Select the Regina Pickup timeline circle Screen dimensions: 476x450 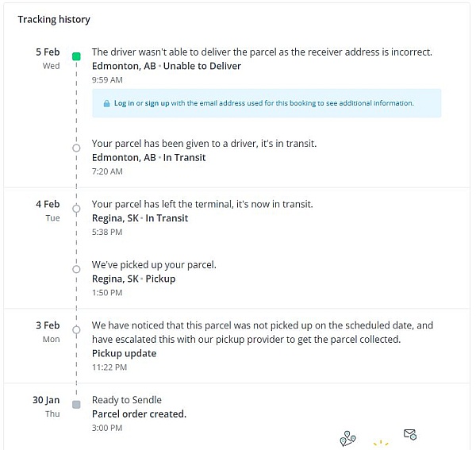pos(76,269)
